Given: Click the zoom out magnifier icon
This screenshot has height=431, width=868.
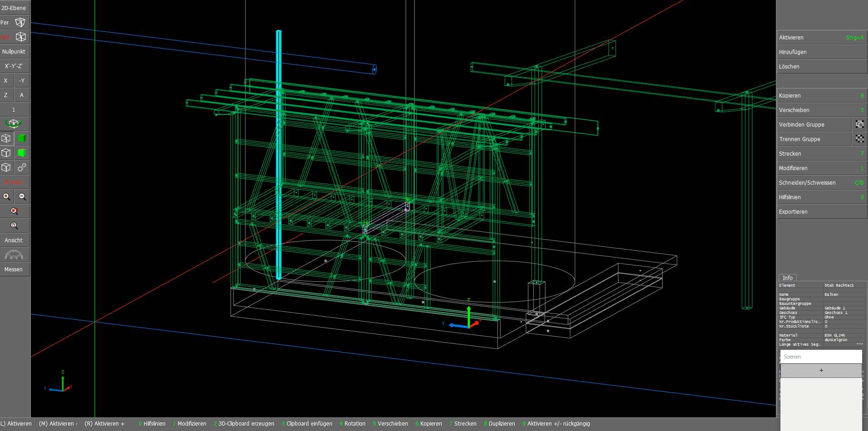Looking at the screenshot, I should [22, 196].
